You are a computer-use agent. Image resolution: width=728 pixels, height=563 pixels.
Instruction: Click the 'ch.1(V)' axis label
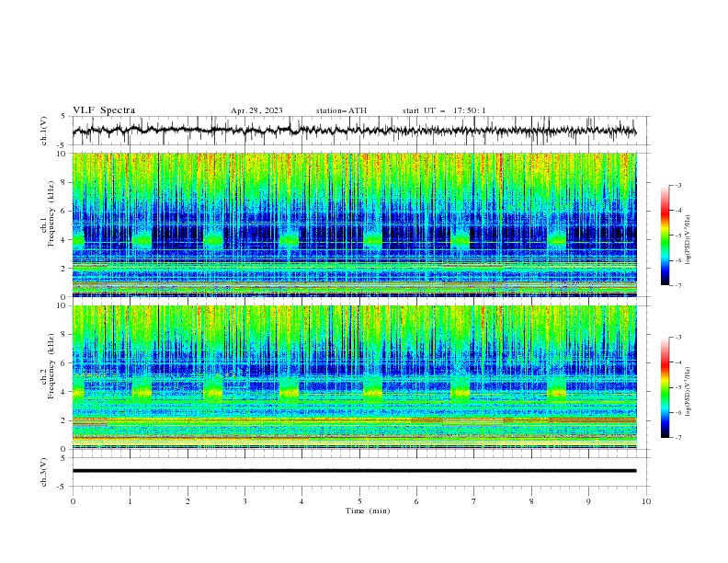pyautogui.click(x=44, y=131)
